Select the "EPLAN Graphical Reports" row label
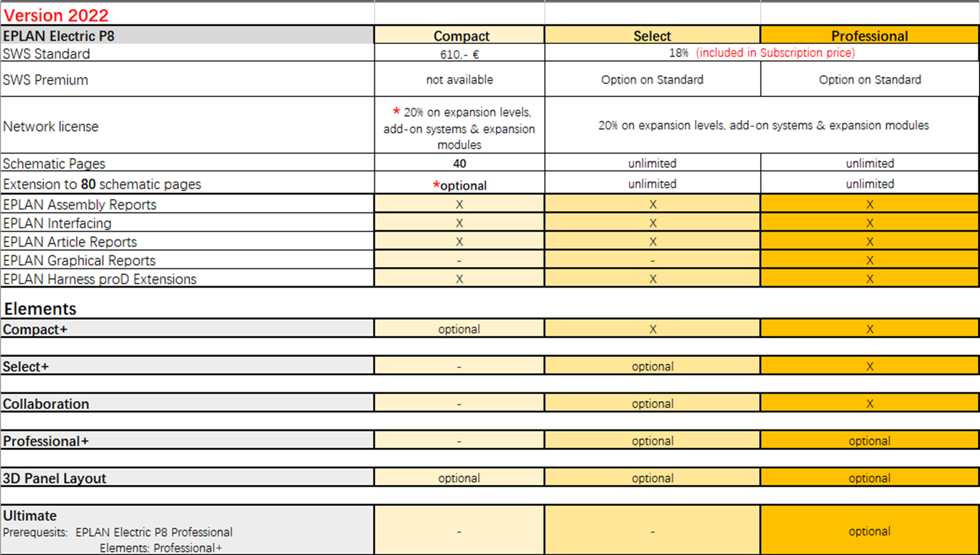Screen dimensions: 980x555 (79, 261)
